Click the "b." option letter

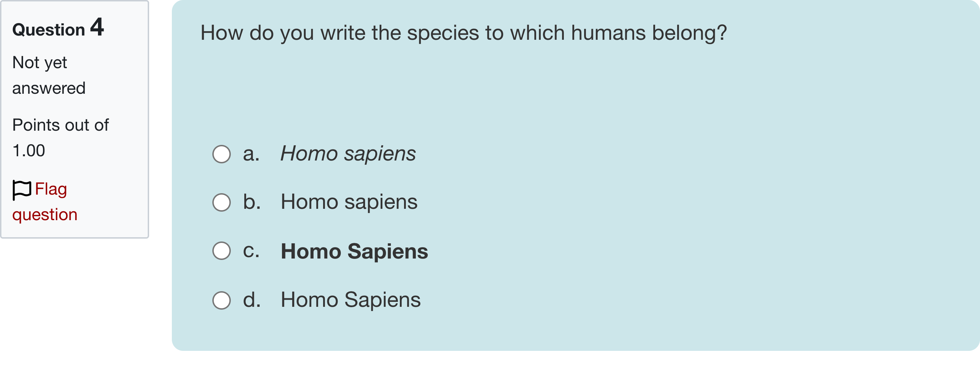point(252,202)
